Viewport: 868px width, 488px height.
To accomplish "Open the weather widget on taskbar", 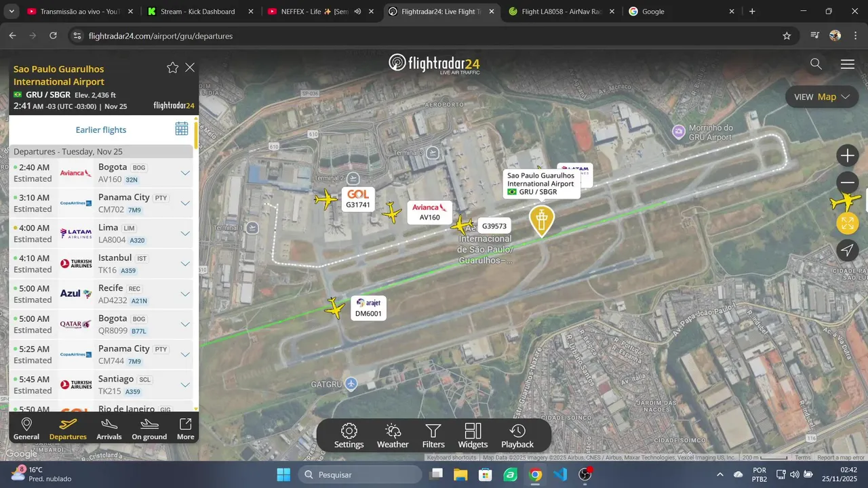I will [41, 474].
